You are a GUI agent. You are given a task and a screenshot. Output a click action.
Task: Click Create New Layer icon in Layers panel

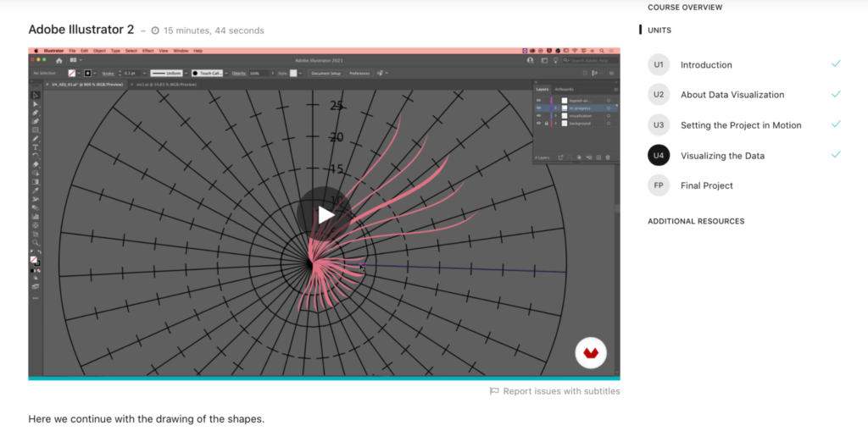(598, 157)
